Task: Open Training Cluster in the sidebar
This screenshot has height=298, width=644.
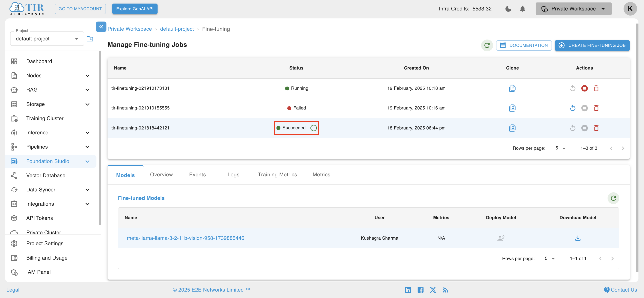Action: click(50, 118)
